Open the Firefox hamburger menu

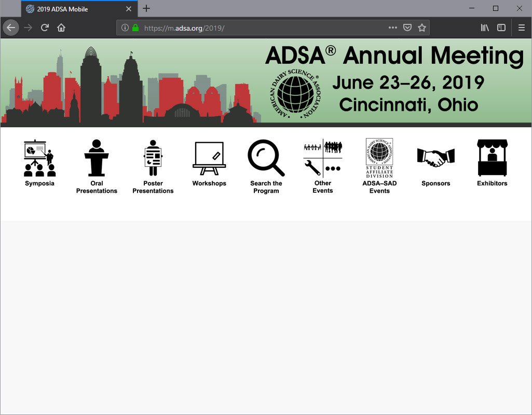click(x=522, y=28)
